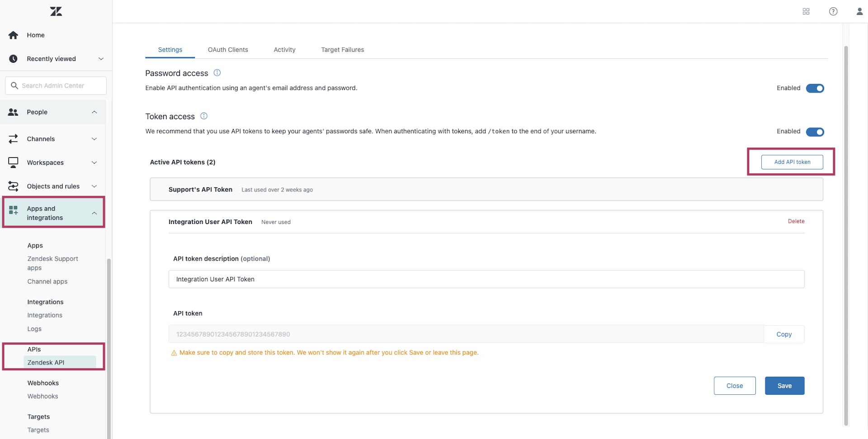Expand the Workspaces section
Screen dimensions: 868x439
(x=94, y=163)
